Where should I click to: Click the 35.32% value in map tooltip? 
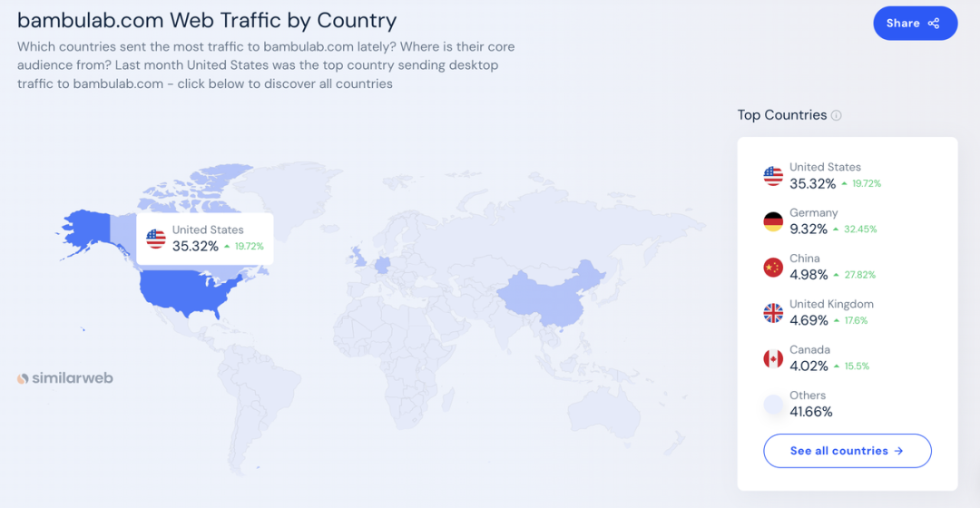(x=195, y=246)
